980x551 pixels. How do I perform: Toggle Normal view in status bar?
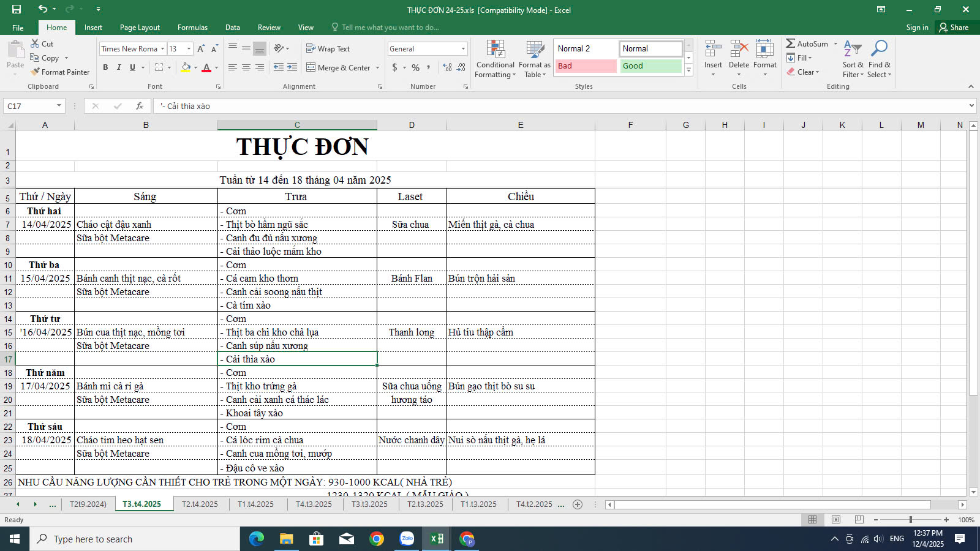click(813, 520)
